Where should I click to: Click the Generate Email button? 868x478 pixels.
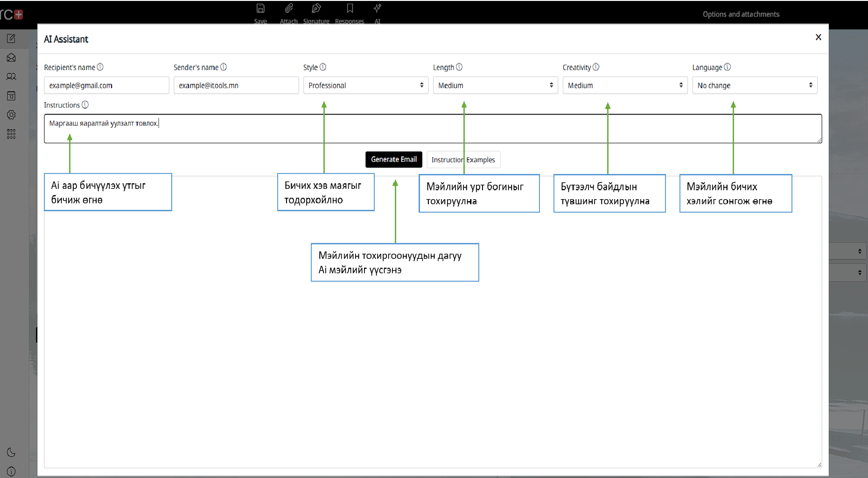[394, 159]
